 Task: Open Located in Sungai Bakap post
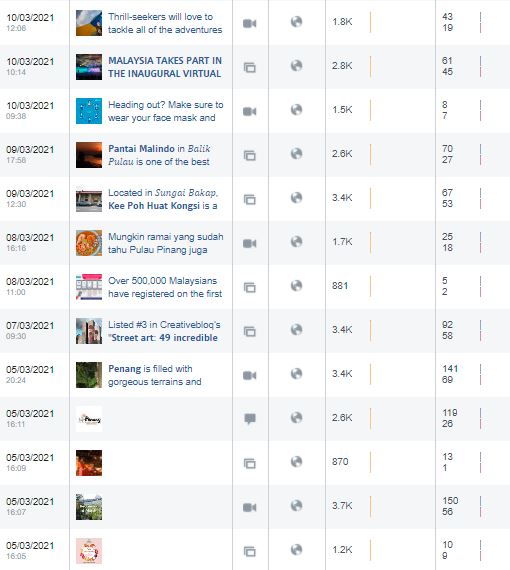click(x=163, y=199)
